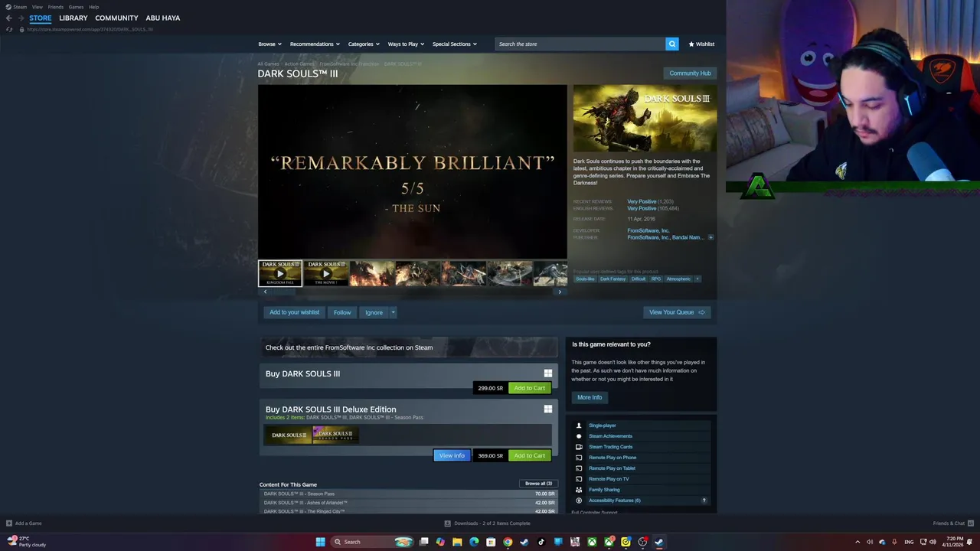Click Browse all (3) DLC button
This screenshot has height=551, width=980.
pyautogui.click(x=538, y=484)
